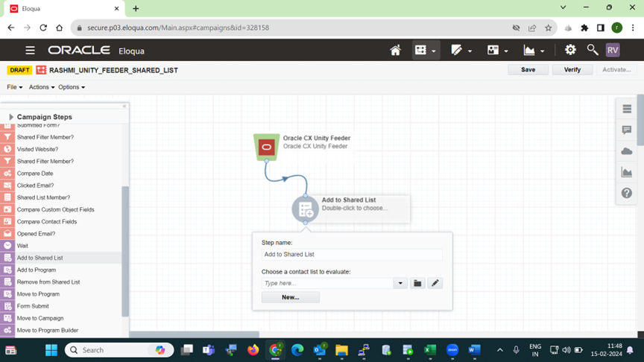This screenshot has height=362, width=644.
Task: Collapse the left steps panel with chevron
Action: point(124,107)
